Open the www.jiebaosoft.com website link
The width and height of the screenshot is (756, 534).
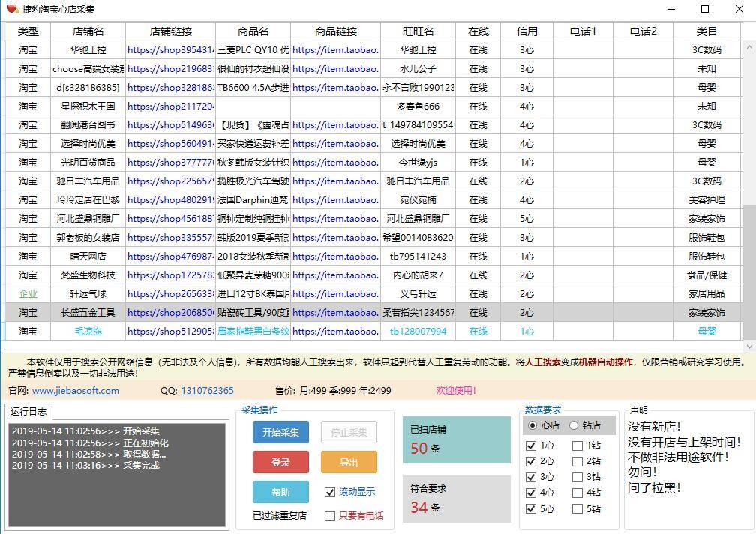pyautogui.click(x=75, y=390)
